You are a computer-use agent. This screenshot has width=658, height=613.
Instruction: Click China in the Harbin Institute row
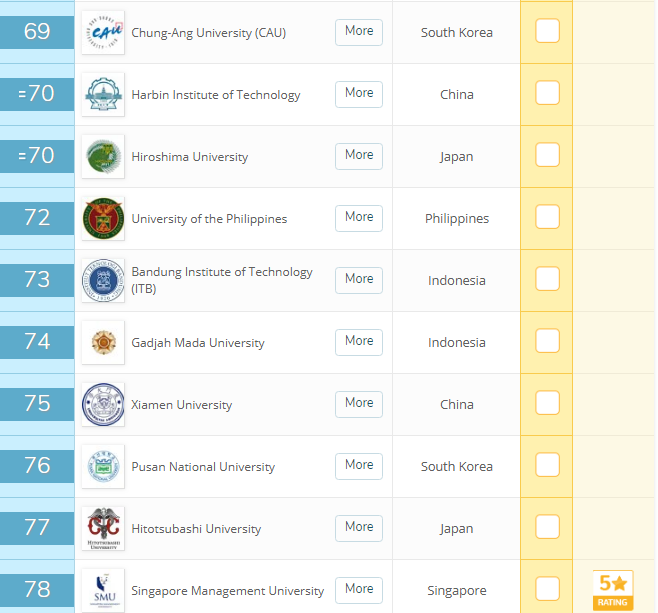pyautogui.click(x=457, y=95)
